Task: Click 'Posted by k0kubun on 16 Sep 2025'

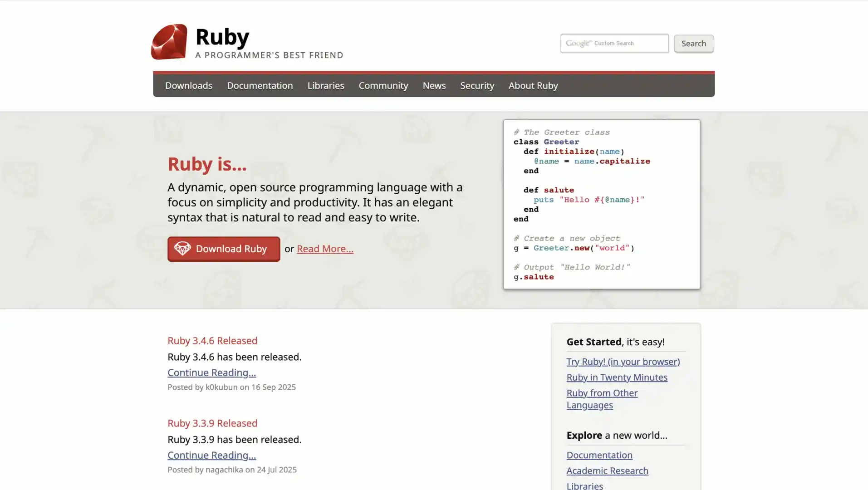Action: pos(231,387)
